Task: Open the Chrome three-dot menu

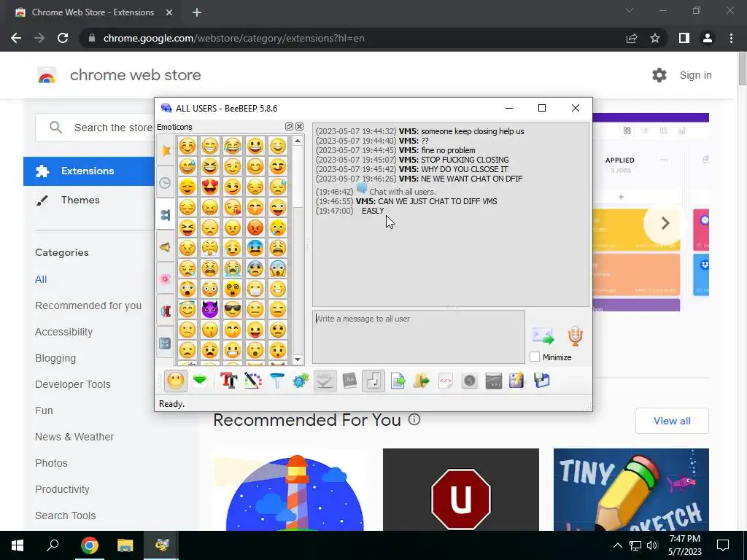Action: (731, 38)
